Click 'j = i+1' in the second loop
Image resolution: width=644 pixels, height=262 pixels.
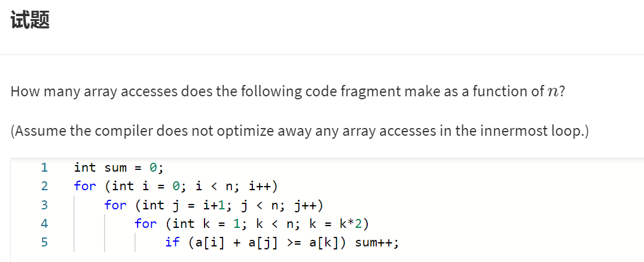199,205
